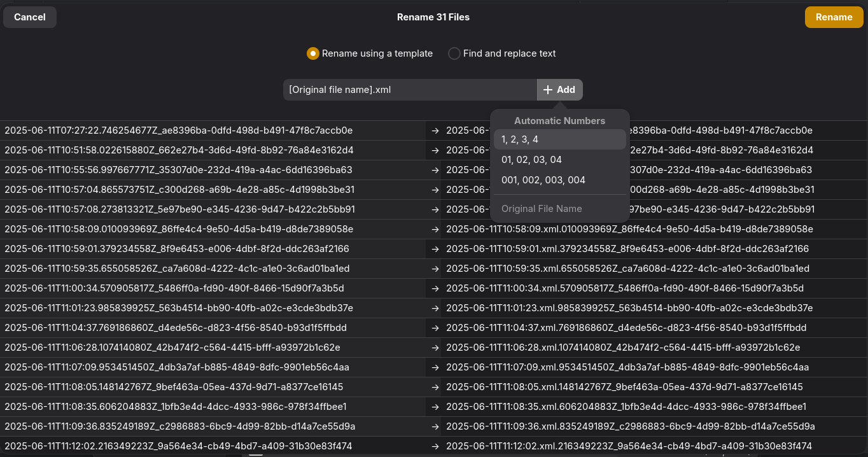Open the Add dropdown button
The width and height of the screenshot is (868, 457).
click(560, 90)
